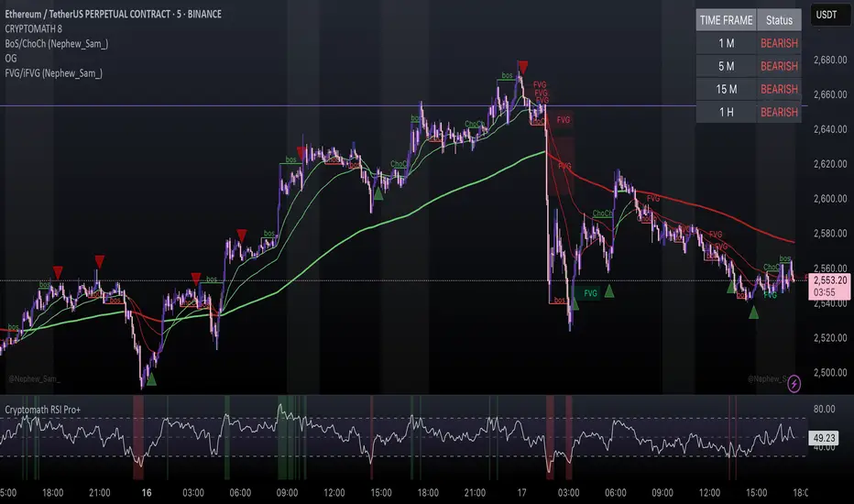Click the TIME FRAME table header
This screenshot has height=504, width=854.
(x=726, y=20)
